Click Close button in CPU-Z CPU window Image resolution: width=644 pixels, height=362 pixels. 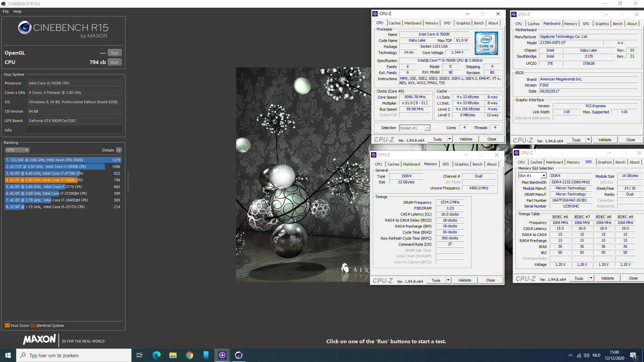[x=492, y=139]
